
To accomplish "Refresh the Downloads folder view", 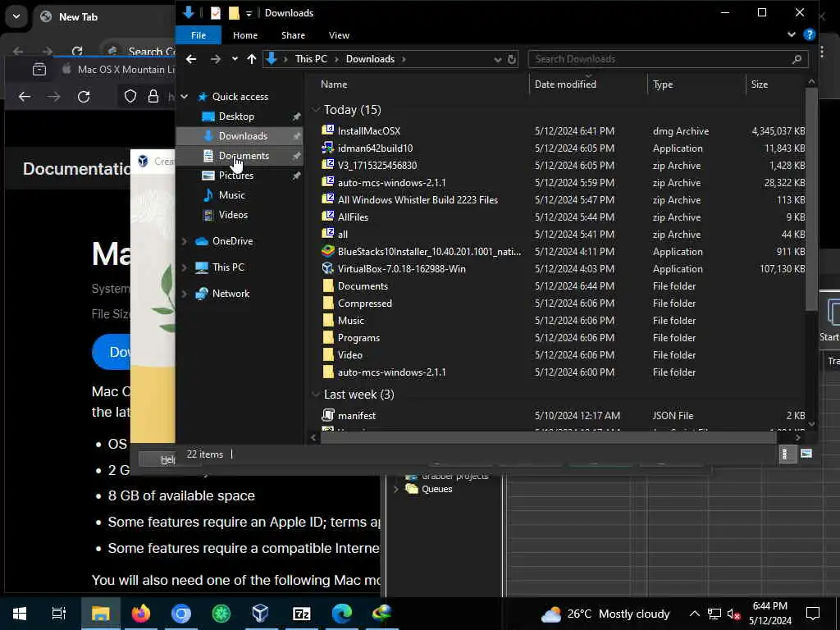I will click(x=512, y=59).
